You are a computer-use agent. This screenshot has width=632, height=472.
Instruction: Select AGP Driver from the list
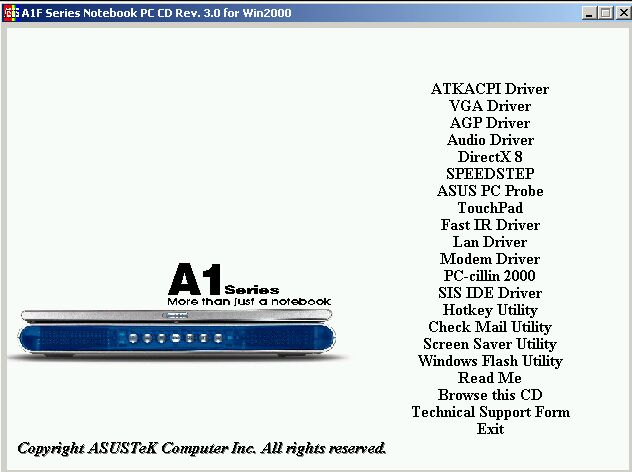(x=490, y=123)
